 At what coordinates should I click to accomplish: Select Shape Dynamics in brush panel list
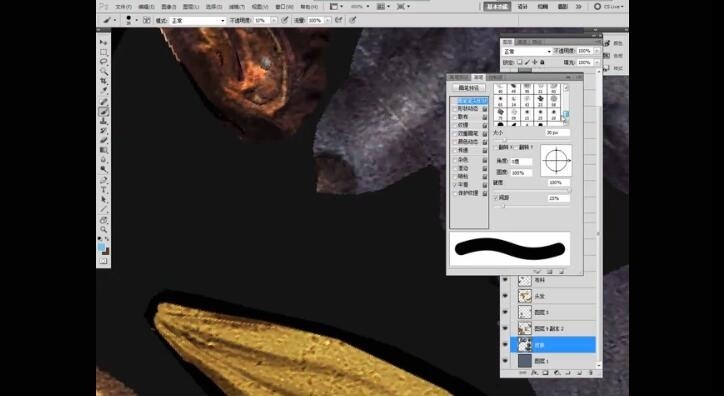467,108
